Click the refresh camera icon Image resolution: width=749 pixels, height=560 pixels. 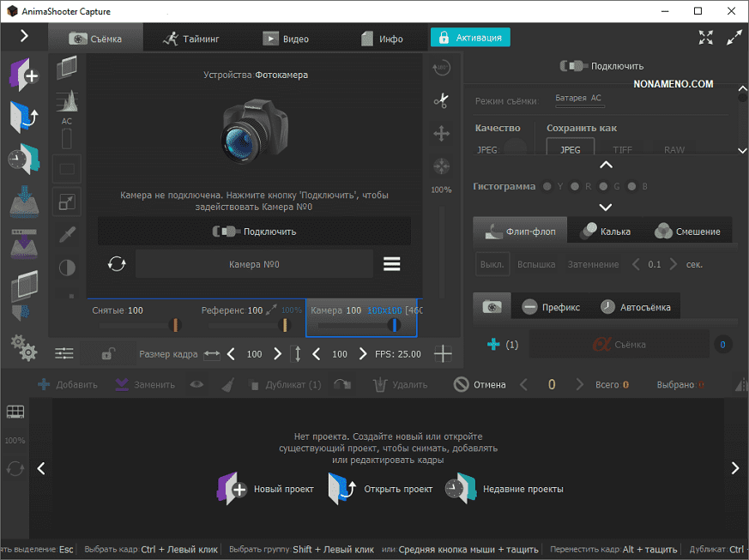[x=117, y=264]
